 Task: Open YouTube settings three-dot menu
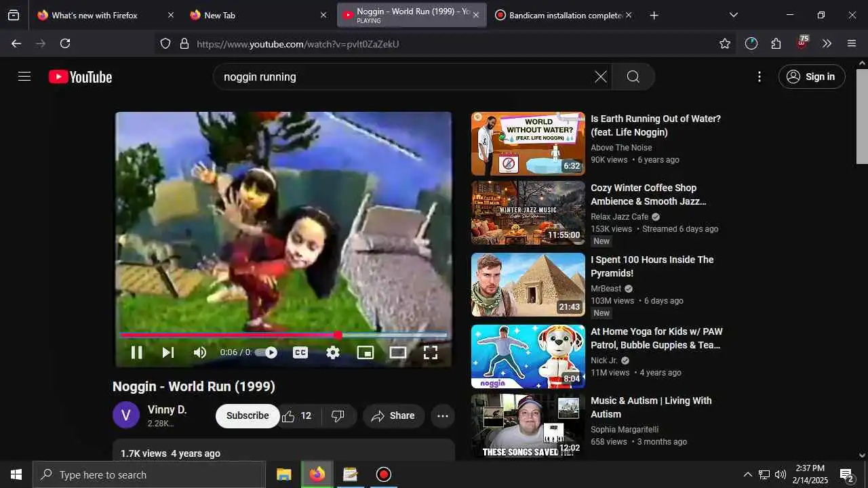[759, 77]
